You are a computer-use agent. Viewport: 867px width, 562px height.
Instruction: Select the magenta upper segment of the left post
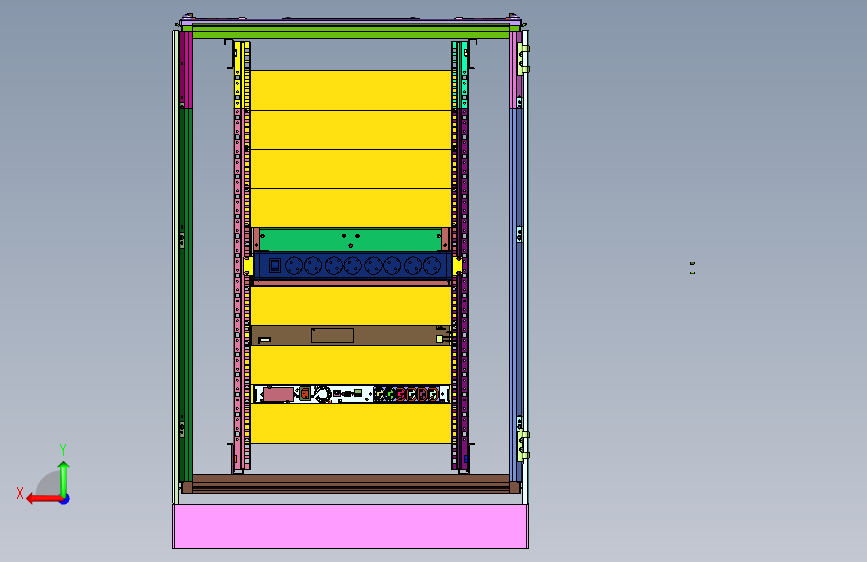(186, 70)
